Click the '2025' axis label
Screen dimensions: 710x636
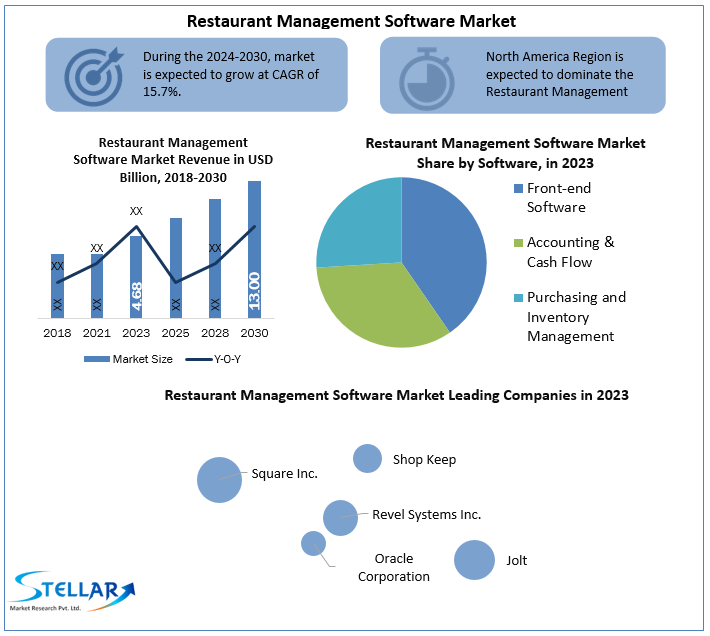[x=176, y=333]
